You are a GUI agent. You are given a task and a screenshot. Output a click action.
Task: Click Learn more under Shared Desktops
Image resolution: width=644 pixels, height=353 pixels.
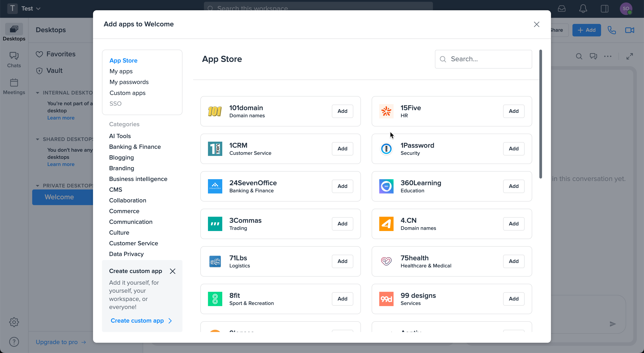(61, 164)
